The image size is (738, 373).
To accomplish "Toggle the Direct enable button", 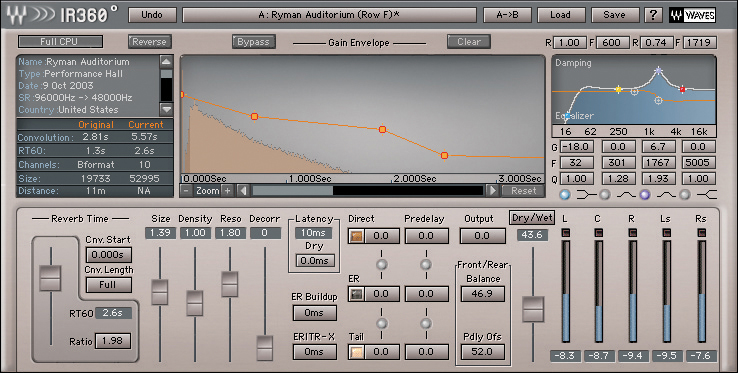I will click(356, 236).
